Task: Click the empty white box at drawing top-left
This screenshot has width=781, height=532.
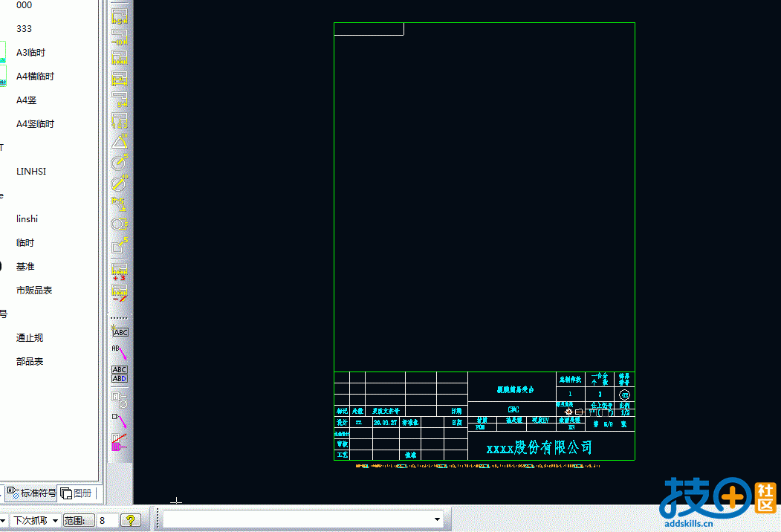Action: 369,30
